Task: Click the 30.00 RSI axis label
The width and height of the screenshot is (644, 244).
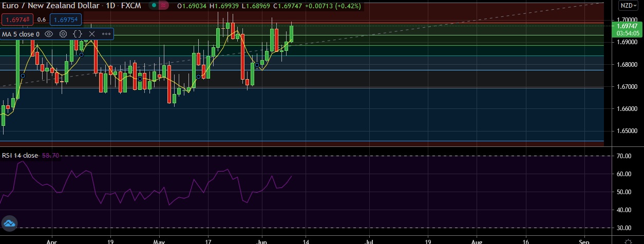Action: [624, 228]
